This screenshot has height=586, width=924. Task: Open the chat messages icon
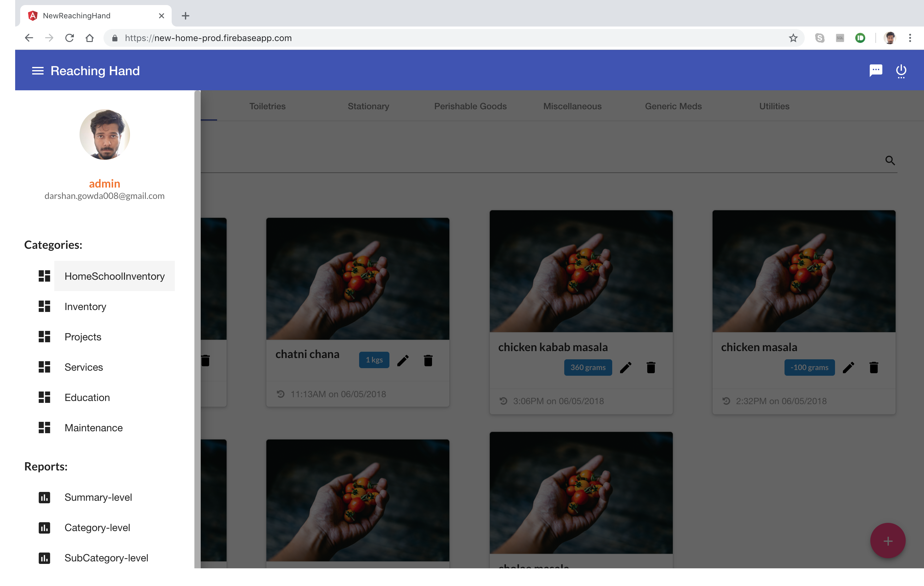(875, 71)
